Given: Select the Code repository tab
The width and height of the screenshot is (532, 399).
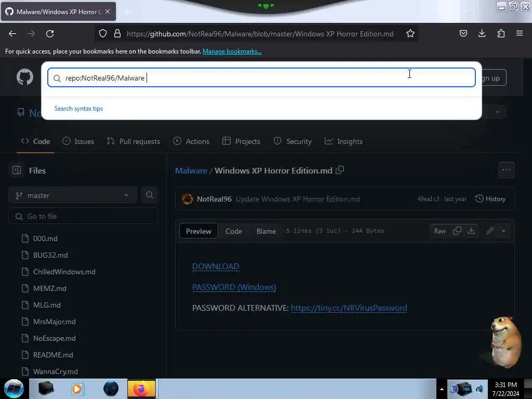Looking at the screenshot, I should [35, 141].
